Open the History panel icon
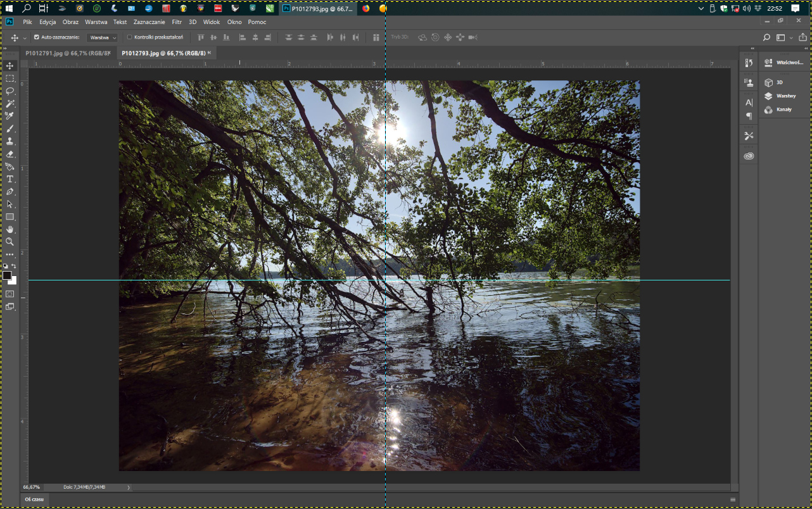 click(749, 63)
